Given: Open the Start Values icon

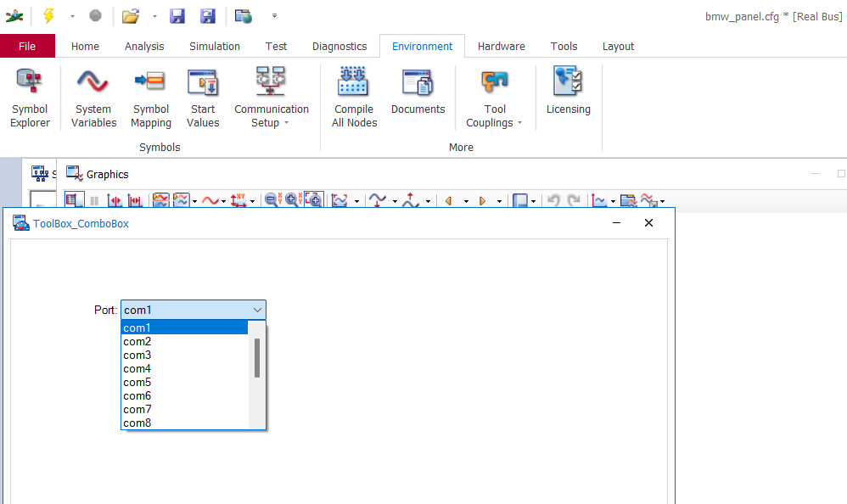Looking at the screenshot, I should tap(203, 98).
